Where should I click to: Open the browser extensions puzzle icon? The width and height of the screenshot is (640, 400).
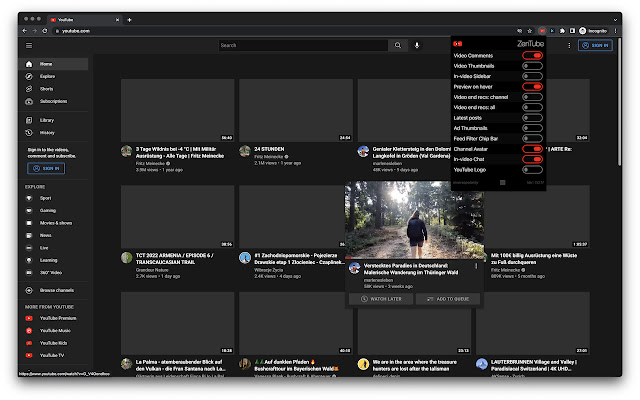pyautogui.click(x=562, y=31)
